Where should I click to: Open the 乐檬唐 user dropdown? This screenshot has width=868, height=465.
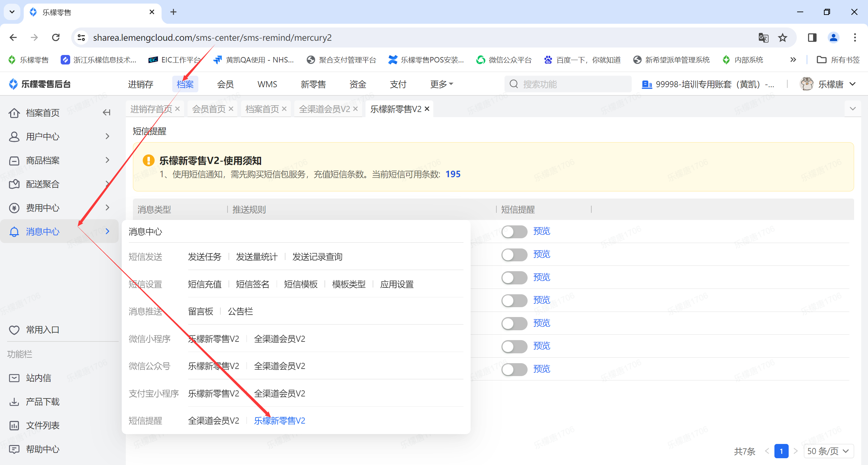coord(828,84)
